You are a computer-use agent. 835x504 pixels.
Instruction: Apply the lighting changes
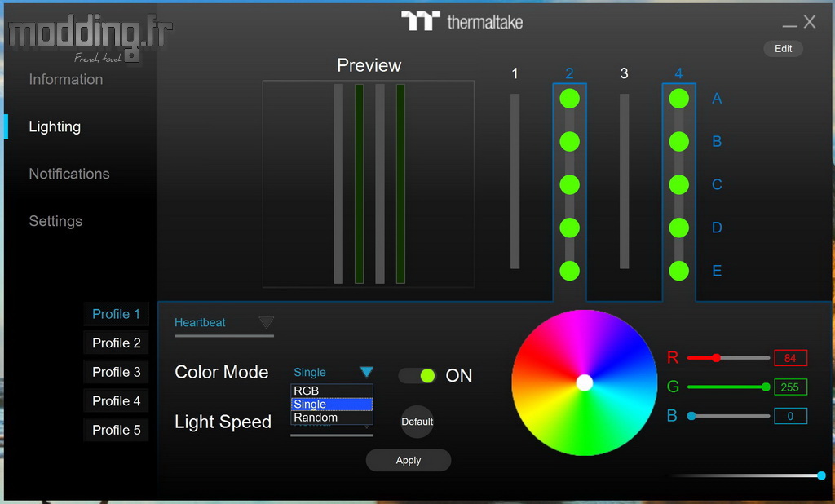[x=409, y=460]
